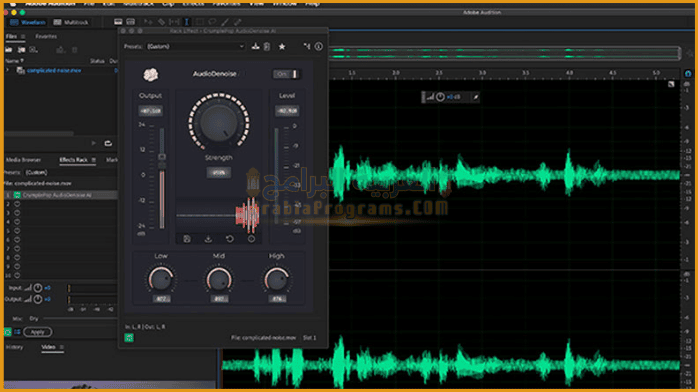Click the Mid band knob
Viewport: 698px width, 392px height.
pos(219,280)
